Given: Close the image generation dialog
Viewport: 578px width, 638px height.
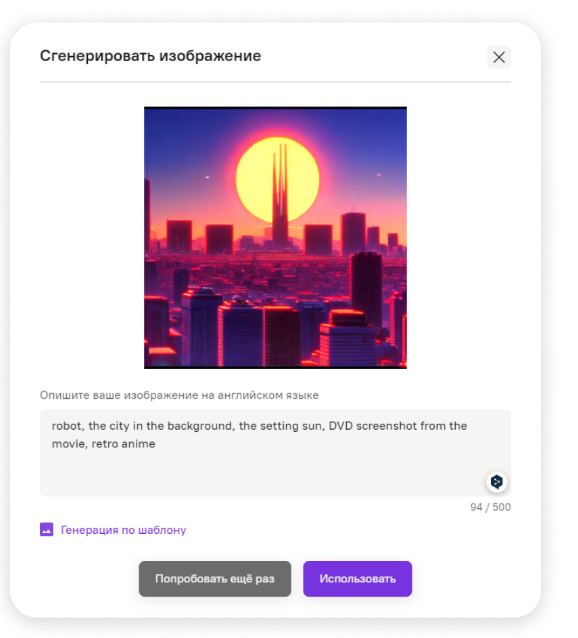Looking at the screenshot, I should (x=499, y=57).
